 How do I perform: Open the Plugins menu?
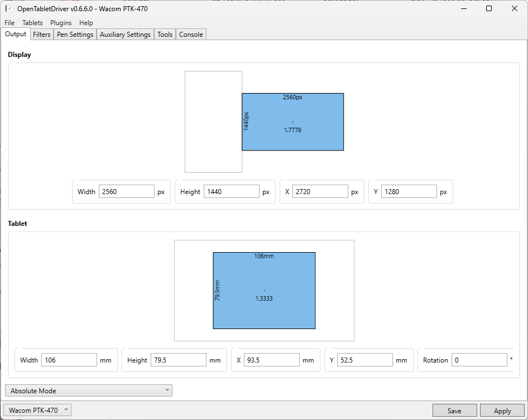[61, 23]
